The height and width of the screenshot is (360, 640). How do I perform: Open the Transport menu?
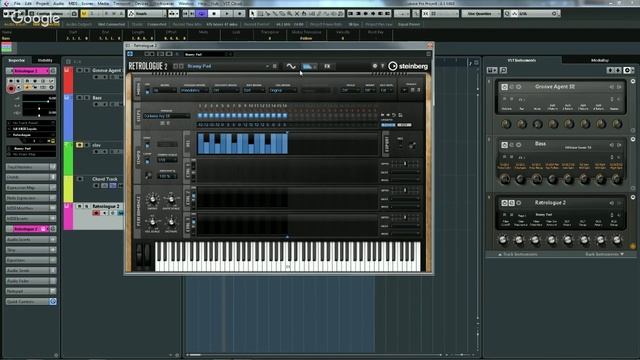[x=122, y=3]
